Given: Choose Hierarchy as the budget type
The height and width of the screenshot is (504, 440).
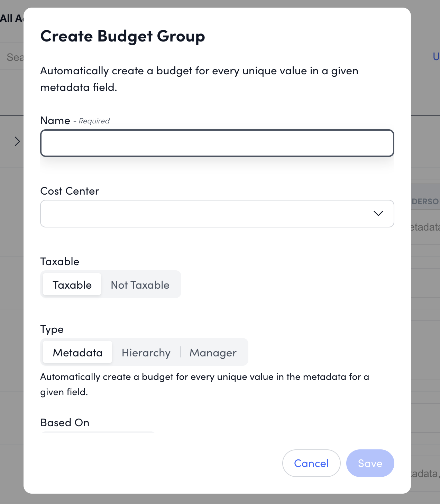Looking at the screenshot, I should [x=146, y=352].
